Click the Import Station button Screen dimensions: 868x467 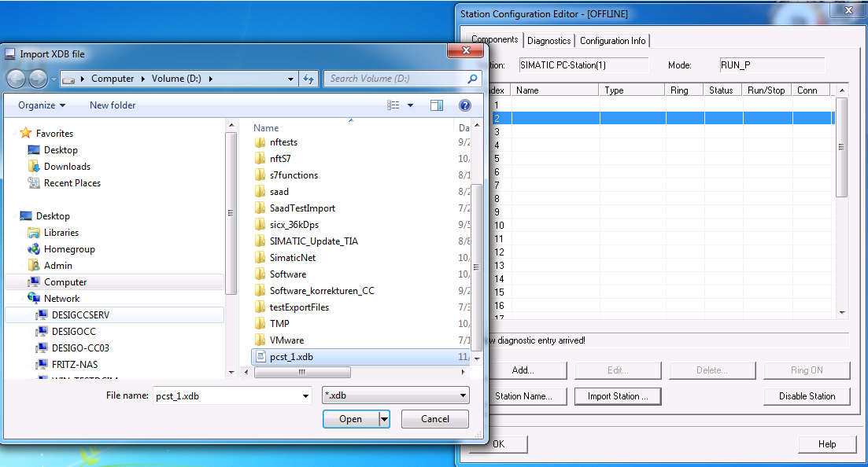[618, 396]
